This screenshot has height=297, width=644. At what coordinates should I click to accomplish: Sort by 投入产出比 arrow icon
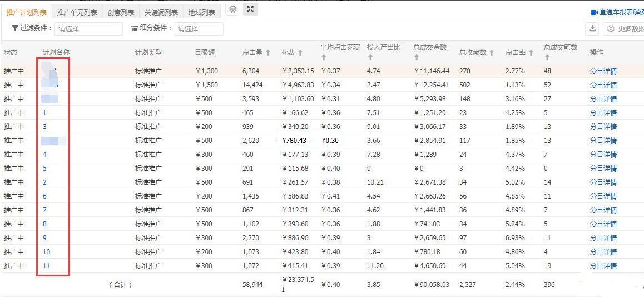point(370,57)
